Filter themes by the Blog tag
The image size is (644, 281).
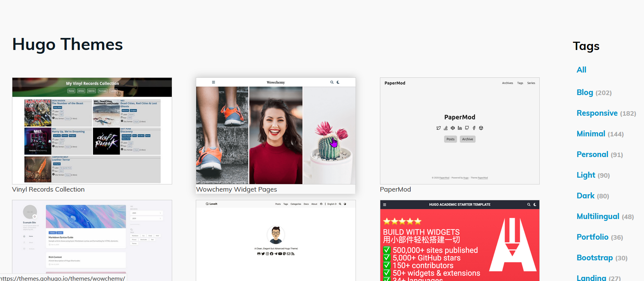(x=585, y=92)
